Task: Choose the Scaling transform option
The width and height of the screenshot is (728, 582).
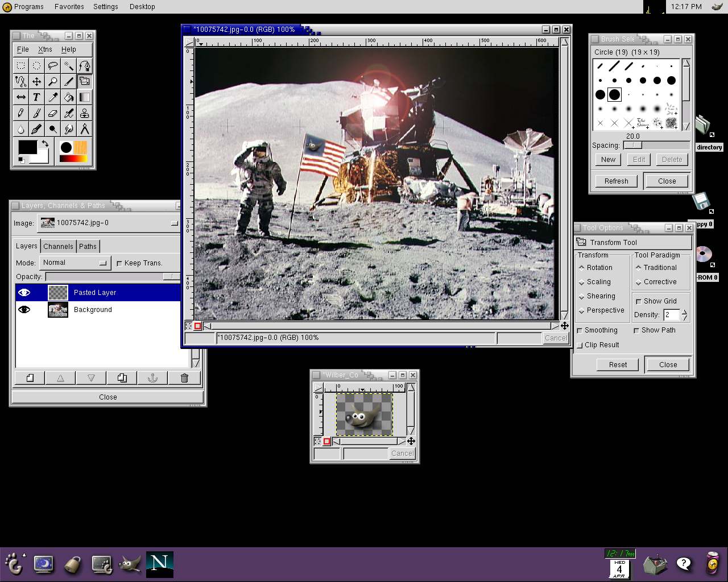Action: point(594,282)
